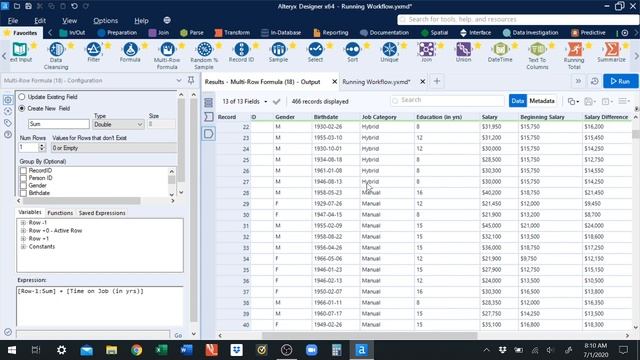Open the Configuration panel dropdown chevron
Image resolution: width=640 pixels, height=360 pixels.
click(178, 80)
